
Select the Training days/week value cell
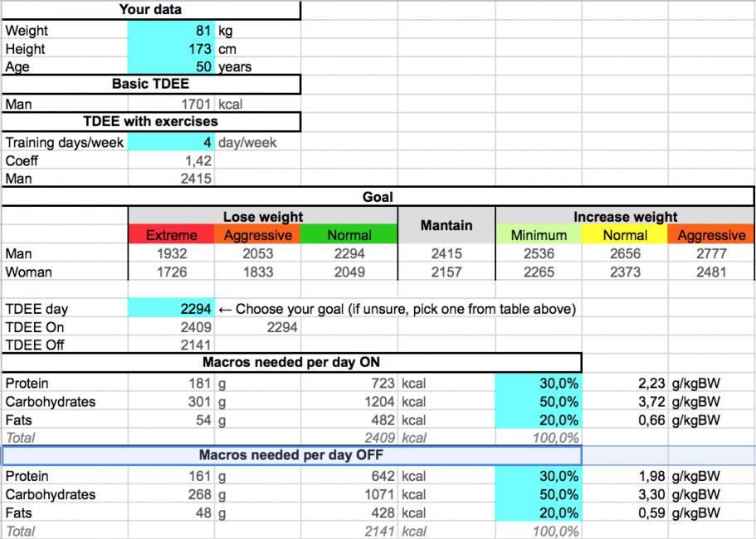(x=172, y=142)
